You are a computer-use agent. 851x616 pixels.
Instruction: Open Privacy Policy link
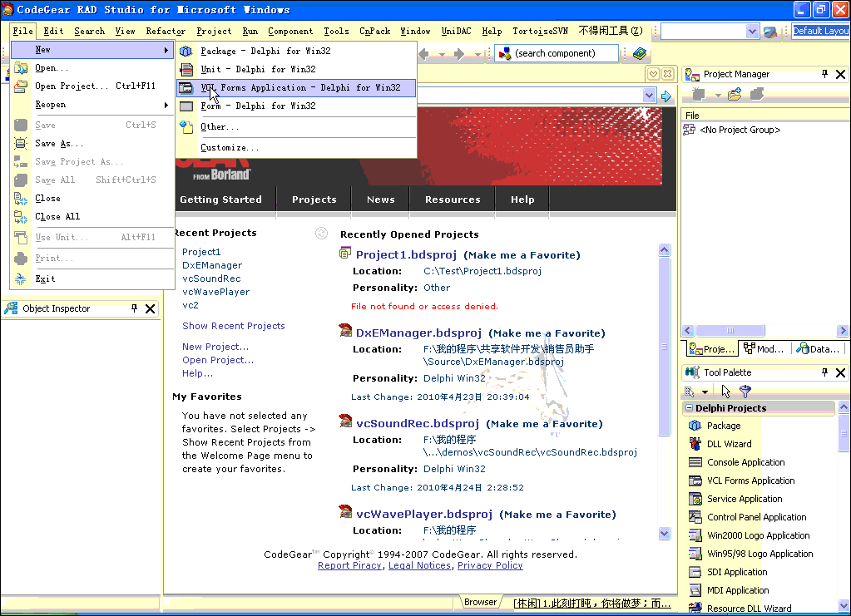tap(490, 565)
